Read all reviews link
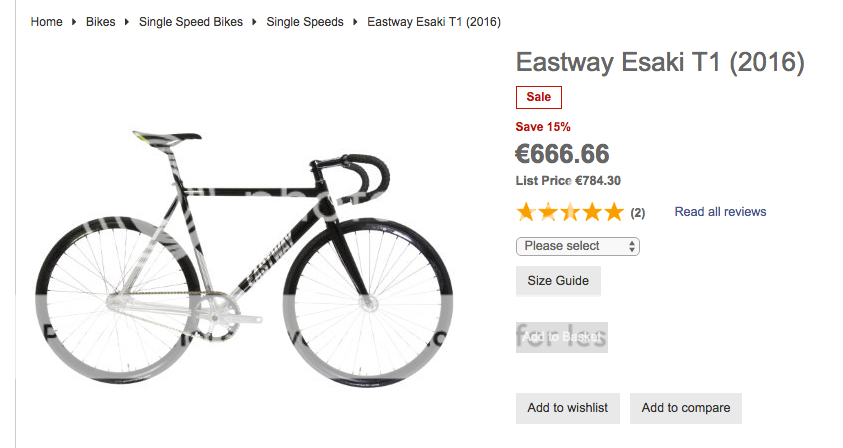The width and height of the screenshot is (843, 448). point(720,212)
